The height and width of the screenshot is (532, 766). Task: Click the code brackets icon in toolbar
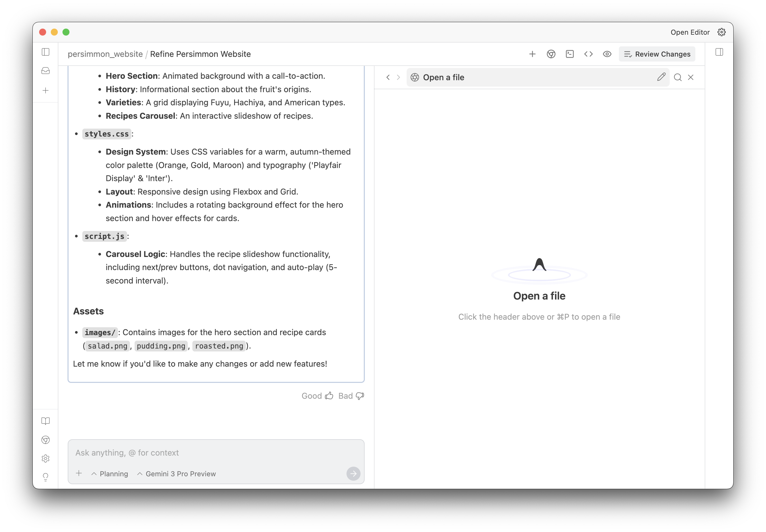pyautogui.click(x=588, y=54)
